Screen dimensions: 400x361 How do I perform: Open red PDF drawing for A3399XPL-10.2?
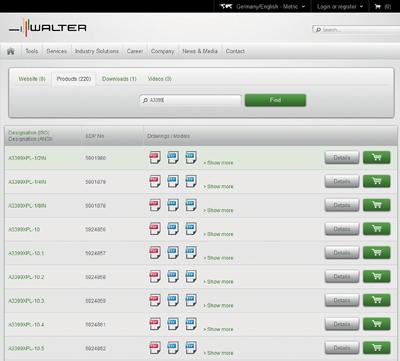tap(155, 276)
